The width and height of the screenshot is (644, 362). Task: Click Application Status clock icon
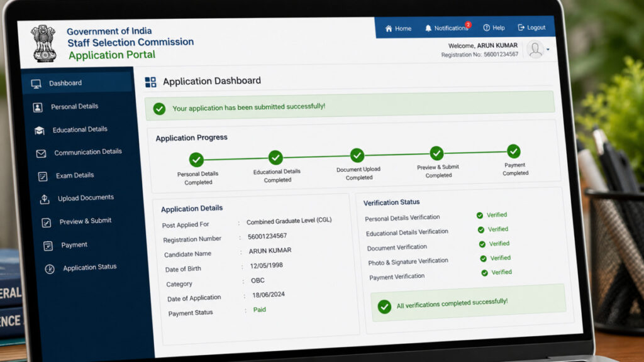coord(50,269)
